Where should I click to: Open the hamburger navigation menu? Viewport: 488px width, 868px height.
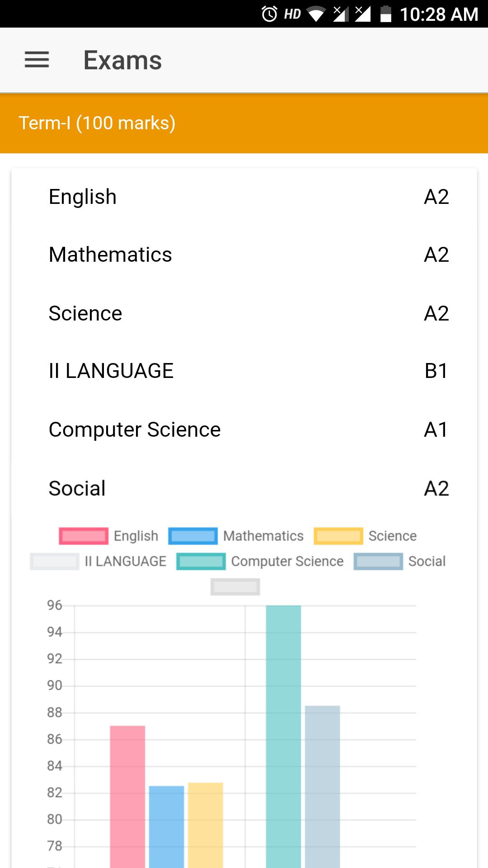[x=37, y=60]
